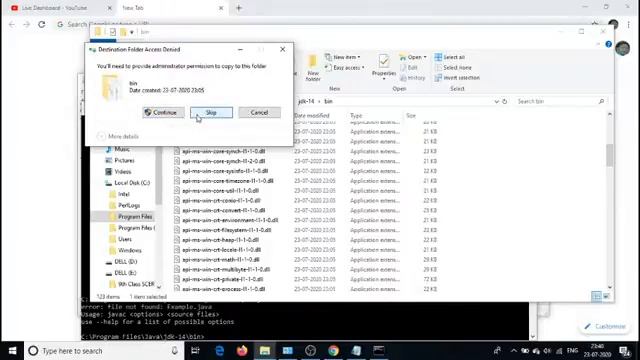640x360 pixels.
Task: Click the Skip button in dialog
Action: pyautogui.click(x=211, y=112)
